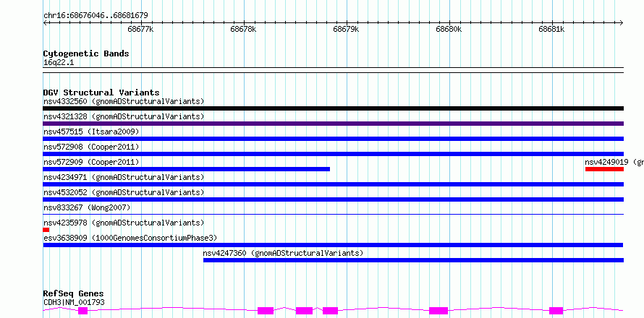Viewport: 644px width, 318px height.
Task: Select the nsv4532052 (gnomADStructuralVariants) label
Action: coord(124,192)
